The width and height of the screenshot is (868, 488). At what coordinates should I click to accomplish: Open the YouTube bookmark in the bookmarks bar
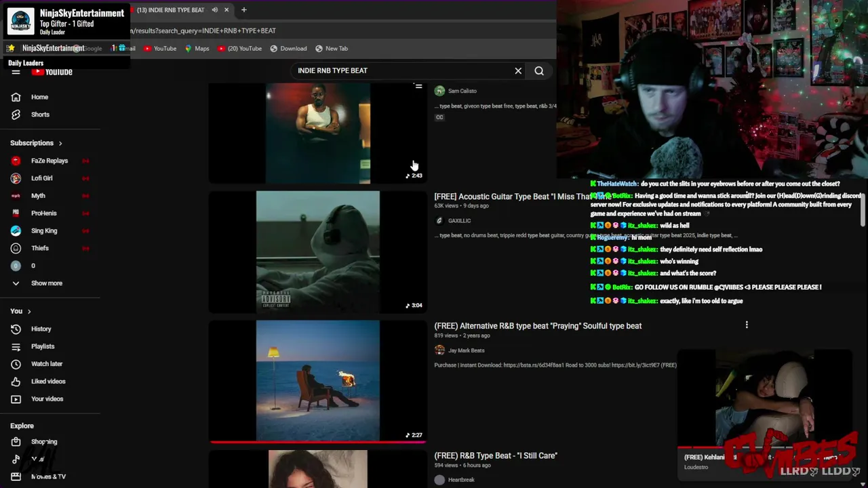click(x=160, y=48)
